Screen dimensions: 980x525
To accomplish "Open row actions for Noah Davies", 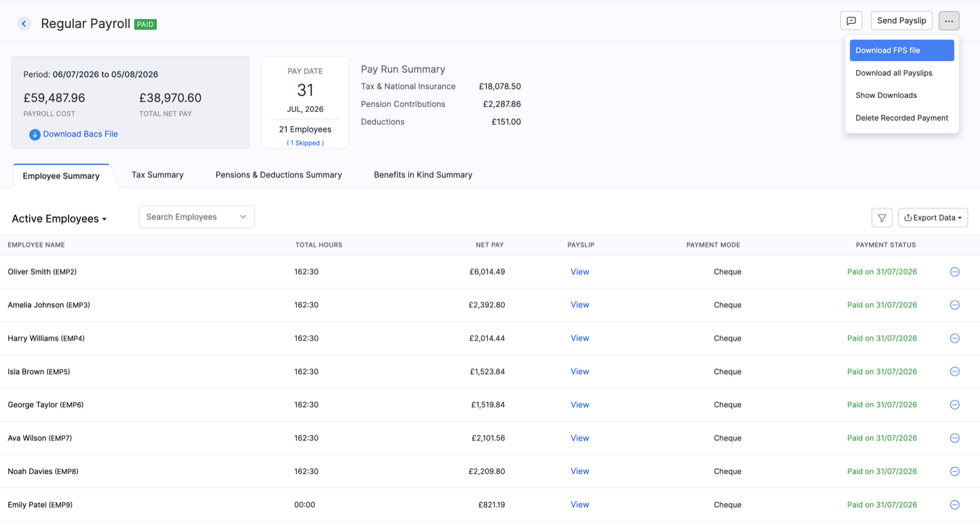I will (x=955, y=471).
